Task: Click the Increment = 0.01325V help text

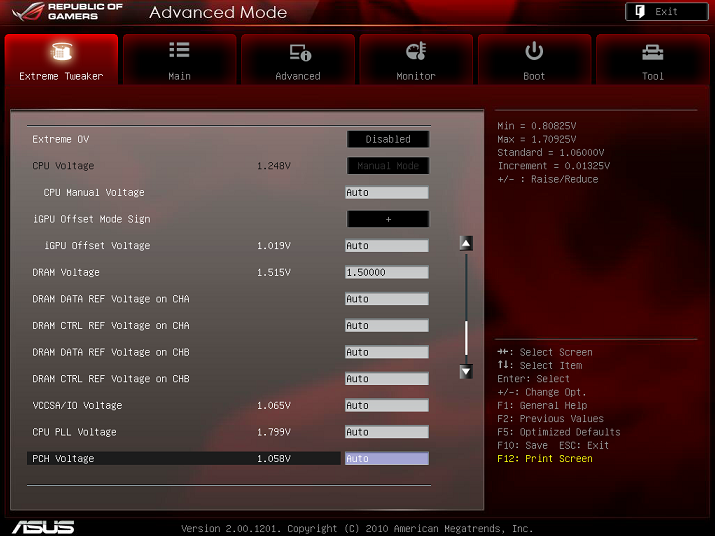Action: pyautogui.click(x=554, y=166)
